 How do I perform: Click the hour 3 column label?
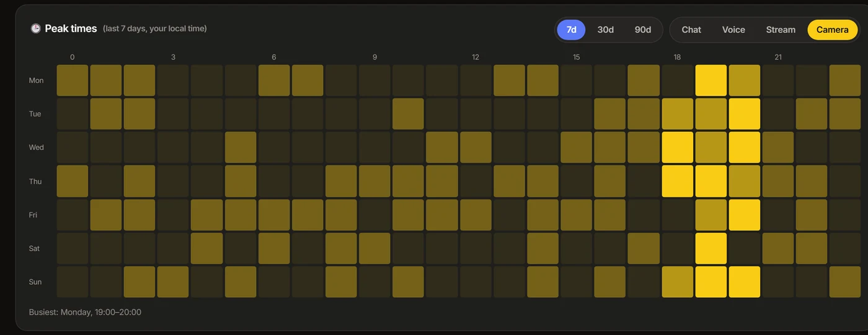coord(173,57)
